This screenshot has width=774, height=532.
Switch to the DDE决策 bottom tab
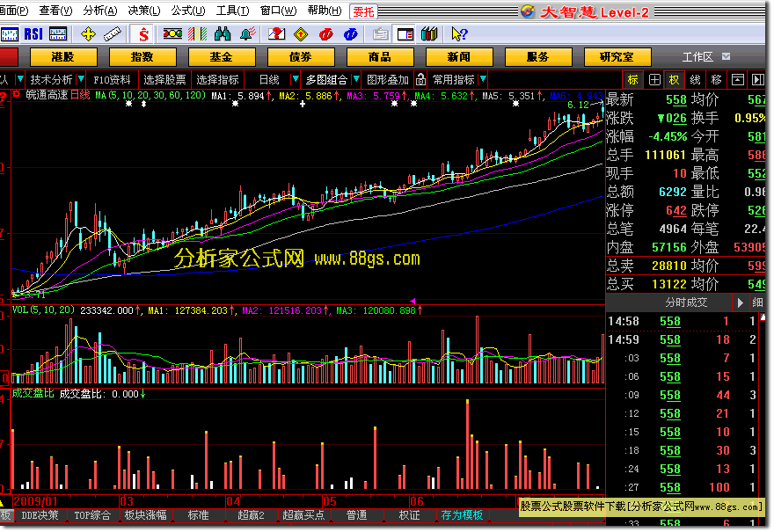pos(40,515)
